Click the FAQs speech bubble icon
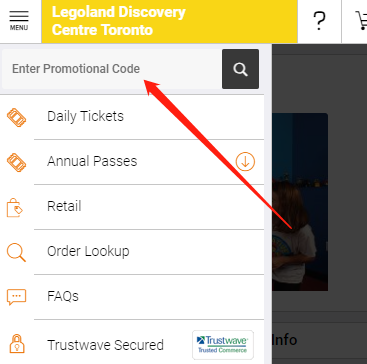367x364 pixels. tap(16, 297)
